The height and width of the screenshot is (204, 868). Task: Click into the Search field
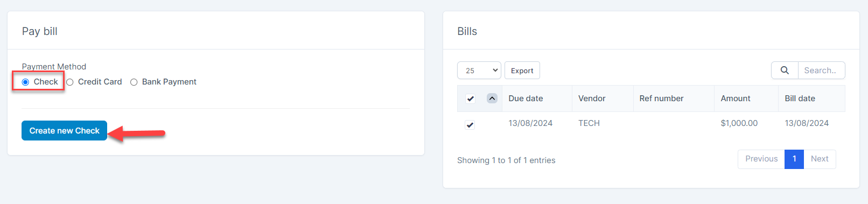(821, 71)
